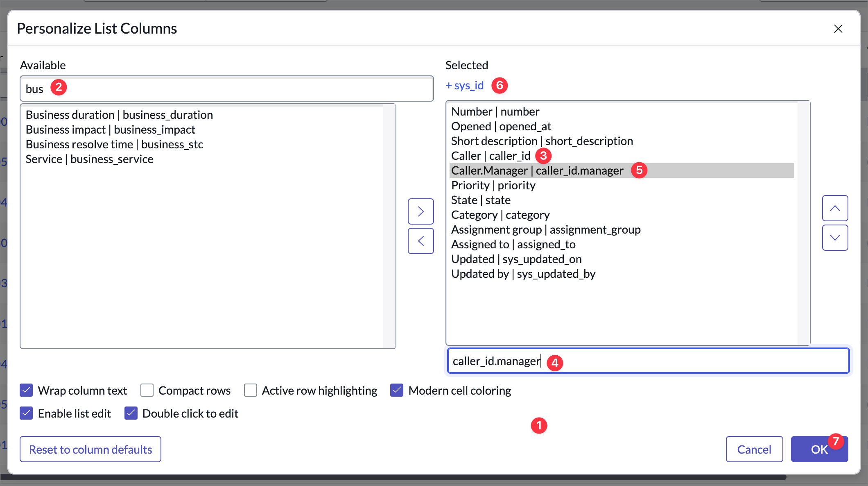Select 'Business impact' in Available list
Screen dimensions: 868x486
[111, 129]
